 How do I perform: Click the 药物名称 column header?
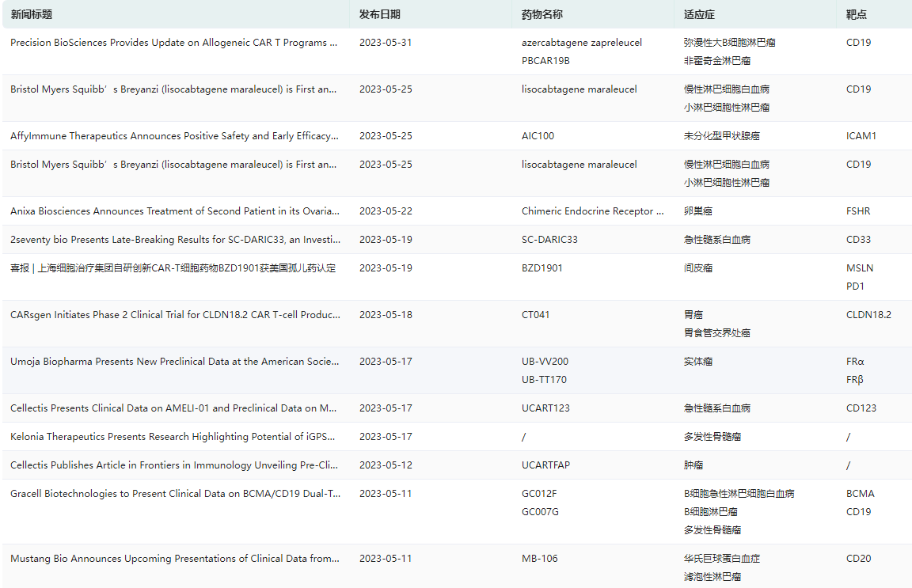tap(542, 14)
